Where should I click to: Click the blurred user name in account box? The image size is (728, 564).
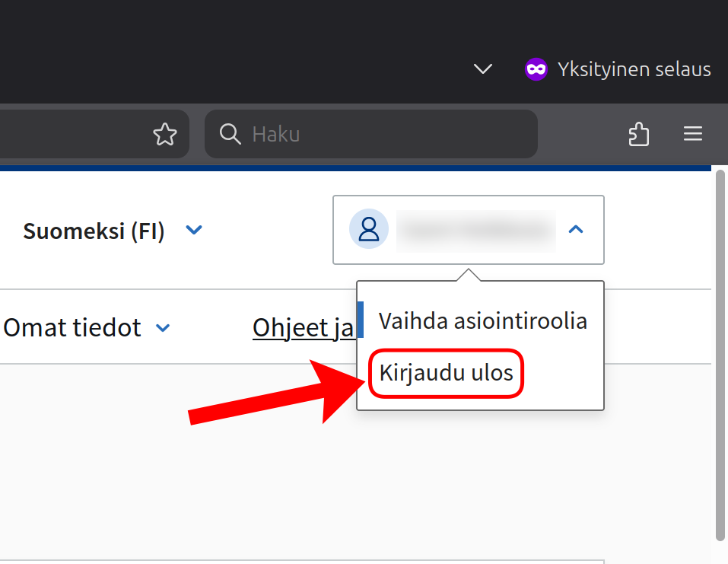[x=475, y=230]
